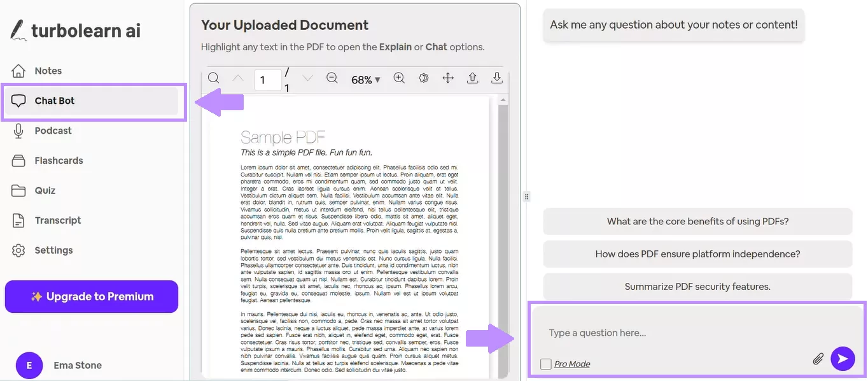
Task: Switch to the Flashcards section
Action: tap(58, 160)
